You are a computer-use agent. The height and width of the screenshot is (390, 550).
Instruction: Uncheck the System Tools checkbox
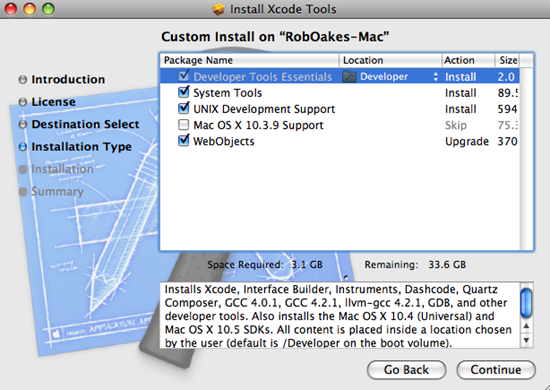point(184,92)
